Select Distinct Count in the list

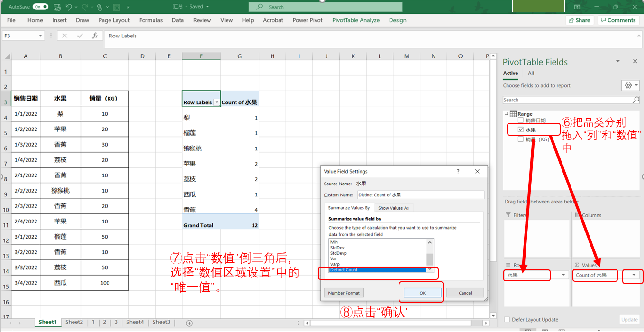pos(378,270)
